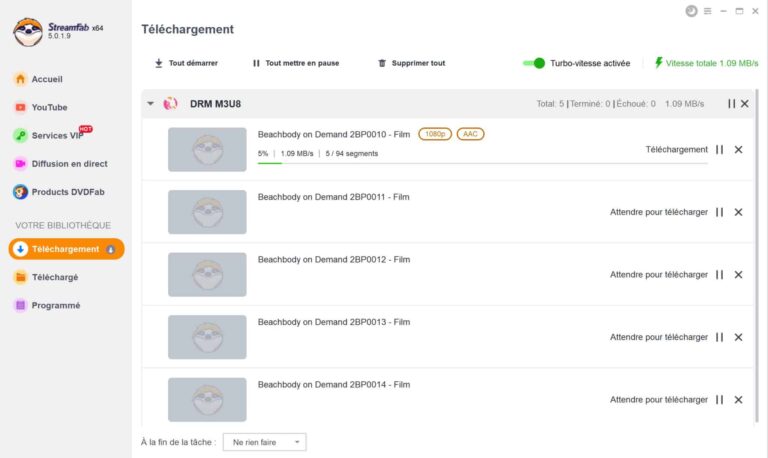Click the StreamFab sloth logo
The image size is (768, 458).
pos(28,32)
